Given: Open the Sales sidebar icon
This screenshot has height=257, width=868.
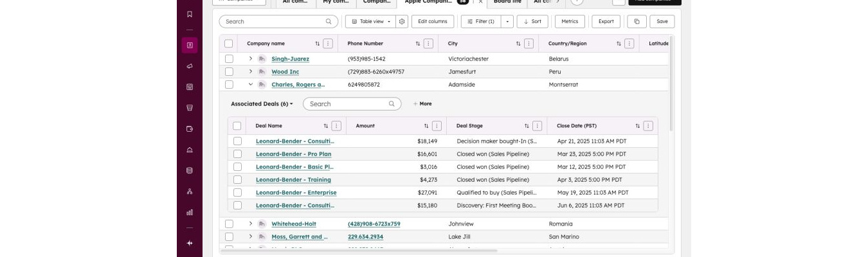Looking at the screenshot, I should coord(190,128).
